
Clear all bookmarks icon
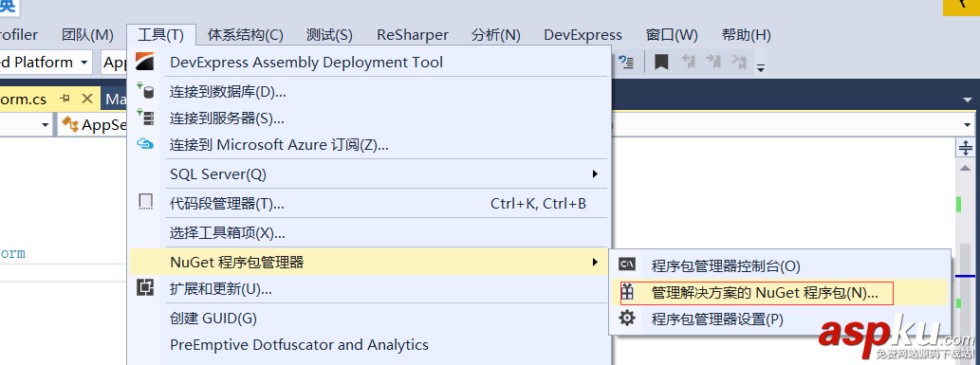tap(739, 62)
